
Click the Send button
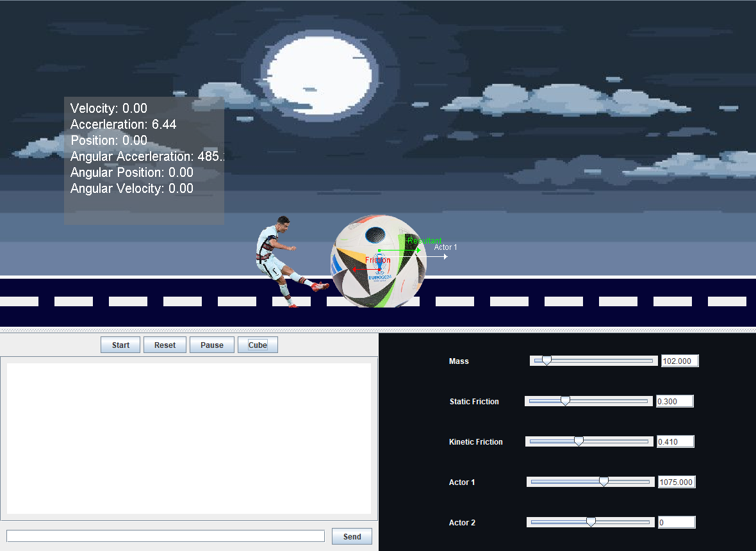[x=352, y=536]
